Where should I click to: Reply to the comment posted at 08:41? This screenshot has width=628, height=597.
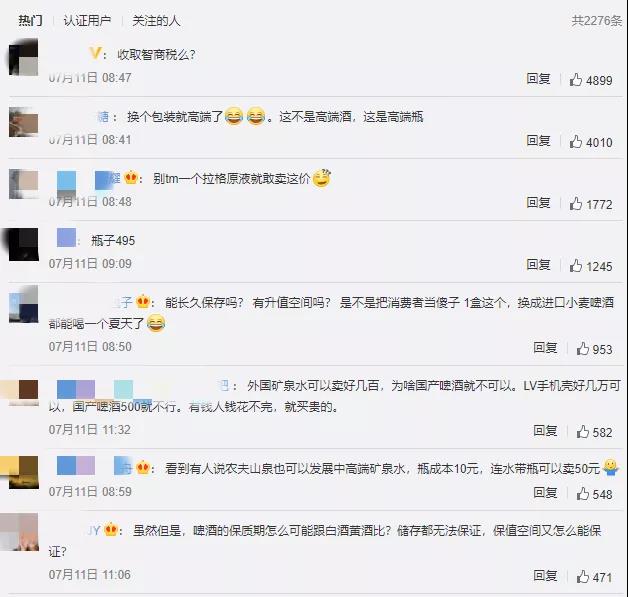coord(538,141)
